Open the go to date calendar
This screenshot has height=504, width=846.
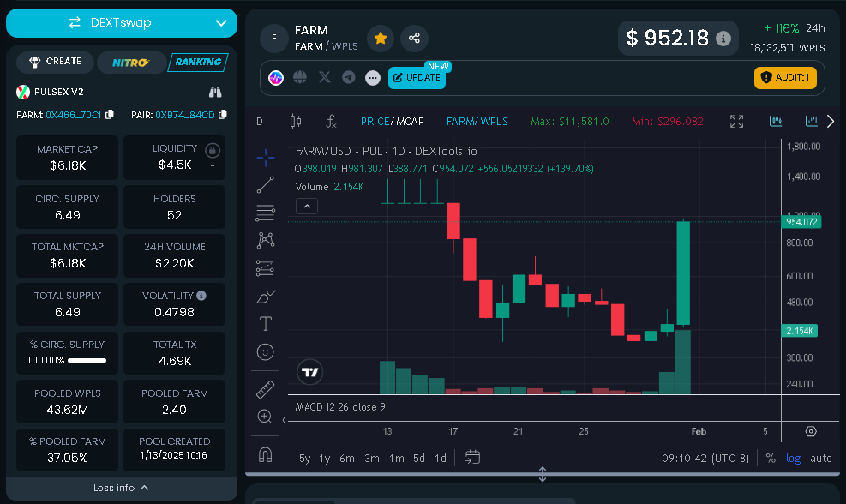[472, 457]
